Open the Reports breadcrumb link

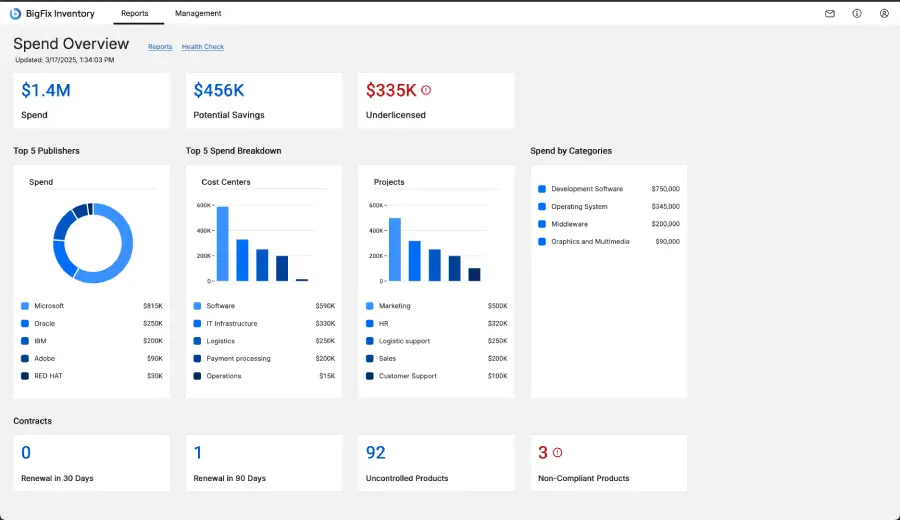click(x=160, y=47)
